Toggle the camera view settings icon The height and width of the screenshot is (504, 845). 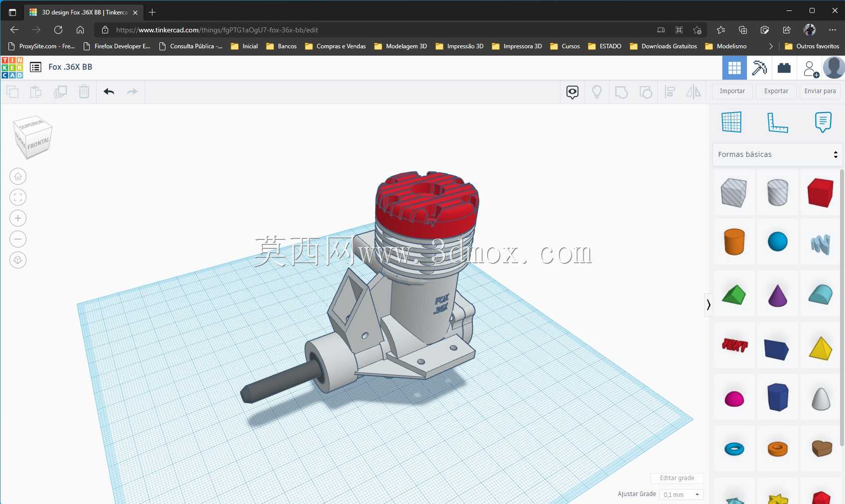click(x=572, y=92)
